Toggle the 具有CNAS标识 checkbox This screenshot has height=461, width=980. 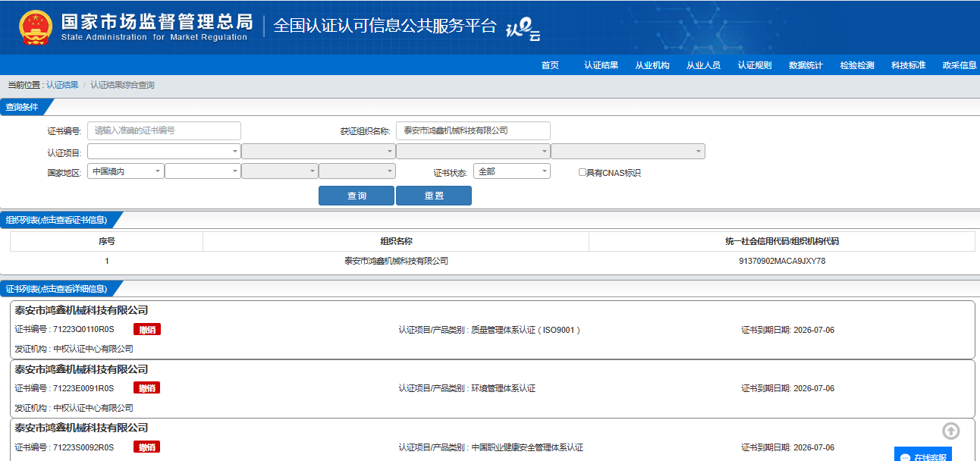point(583,172)
